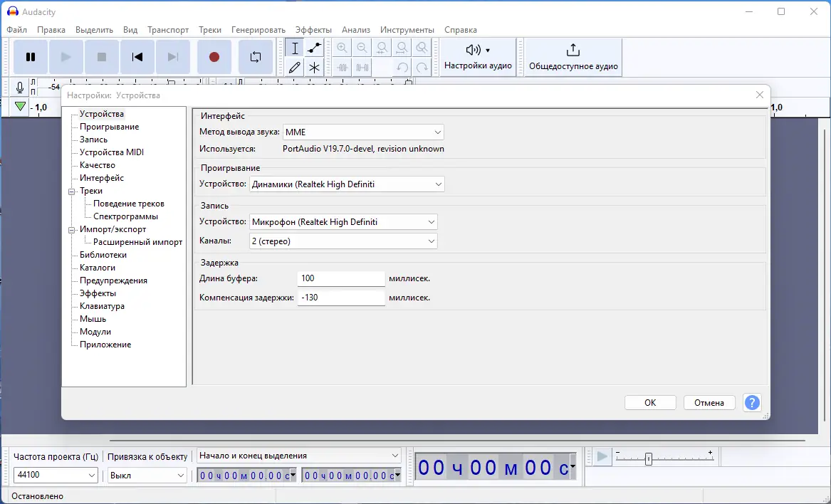Click the microphone record meter icon
Screen dimensions: 831x504
[20, 88]
